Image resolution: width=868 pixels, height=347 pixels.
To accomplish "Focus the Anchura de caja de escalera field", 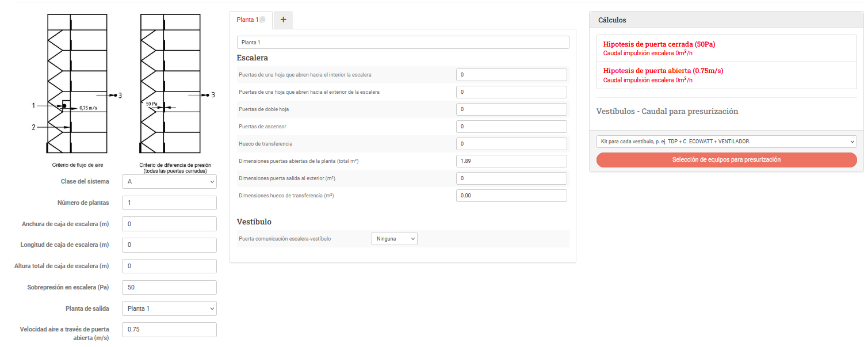I will click(169, 224).
